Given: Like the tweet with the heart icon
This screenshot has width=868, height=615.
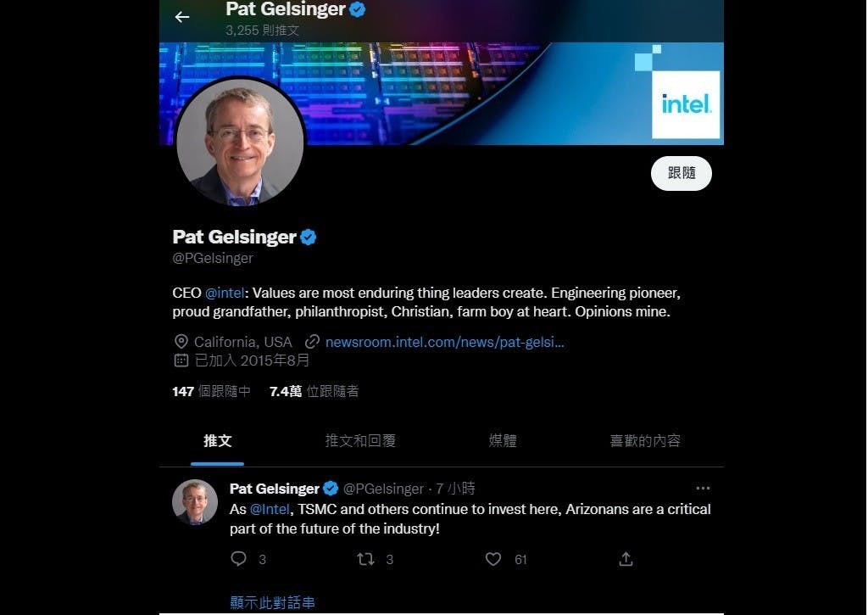Looking at the screenshot, I should (493, 559).
